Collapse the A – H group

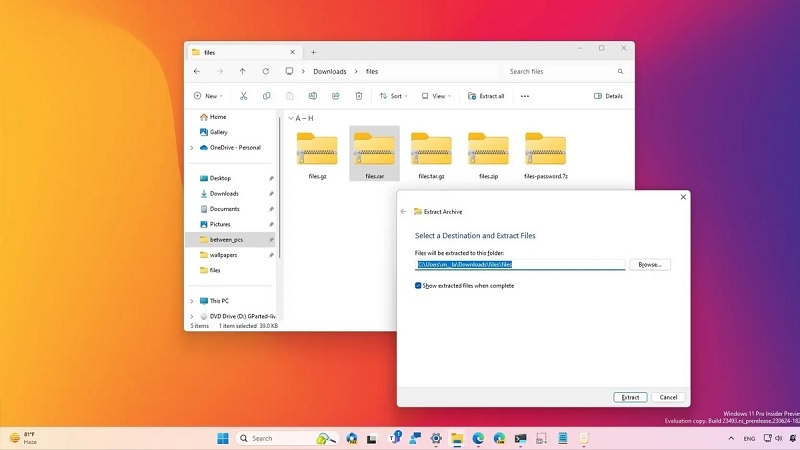(x=291, y=118)
